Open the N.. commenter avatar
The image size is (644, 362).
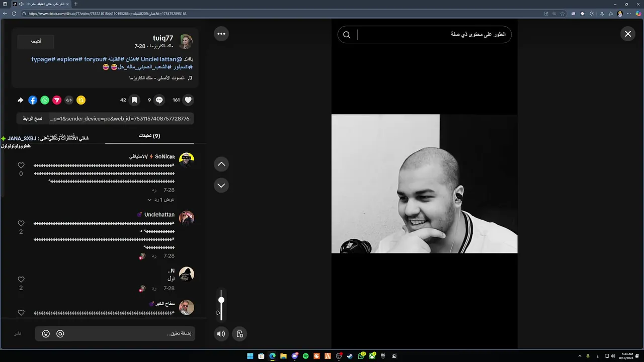[x=187, y=274]
